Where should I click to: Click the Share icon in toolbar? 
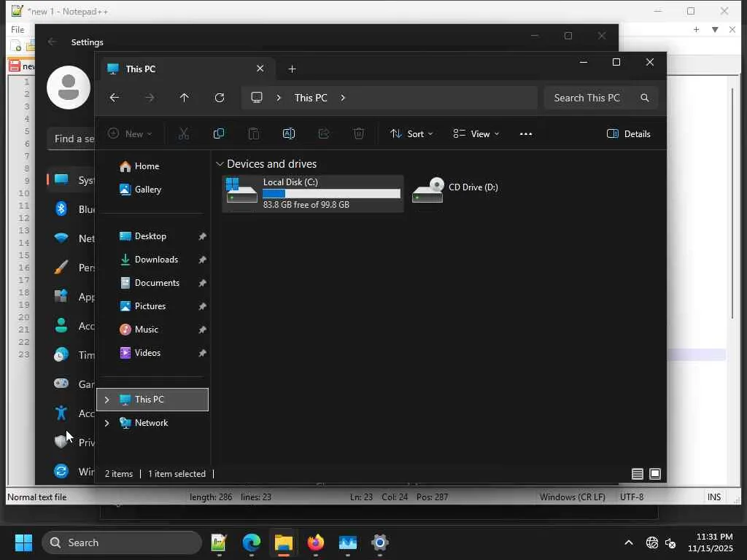324,134
